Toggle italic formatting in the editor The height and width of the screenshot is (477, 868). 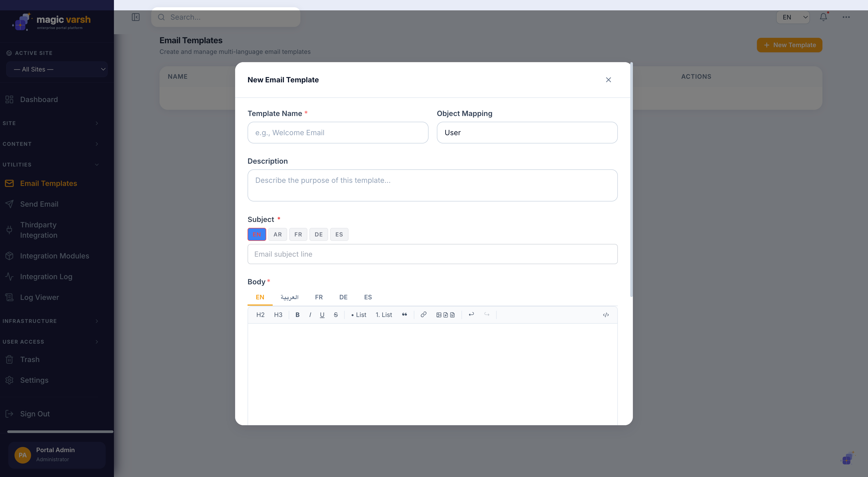[310, 315]
